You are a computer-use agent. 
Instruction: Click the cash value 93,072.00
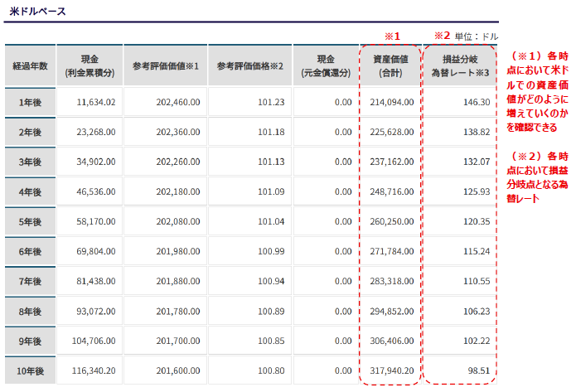[x=96, y=311]
